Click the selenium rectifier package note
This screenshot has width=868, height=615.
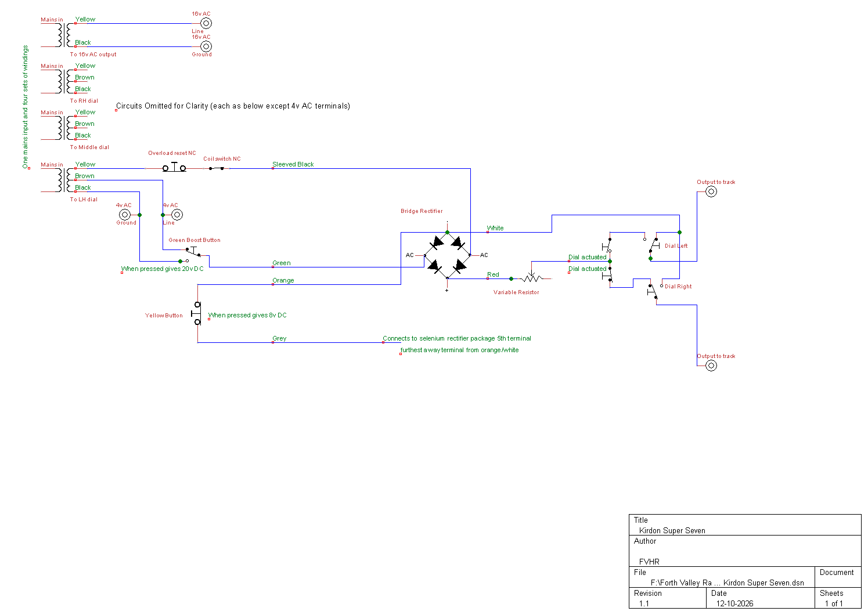457,338
